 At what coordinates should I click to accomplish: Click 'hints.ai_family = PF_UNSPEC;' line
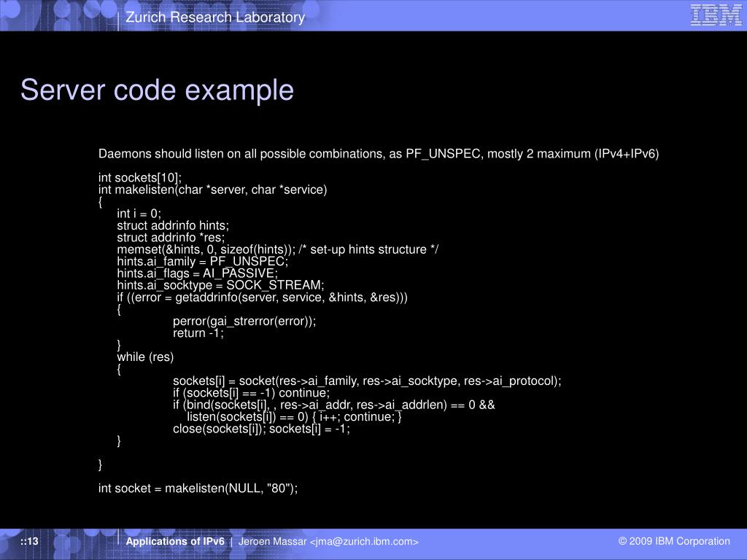(203, 262)
